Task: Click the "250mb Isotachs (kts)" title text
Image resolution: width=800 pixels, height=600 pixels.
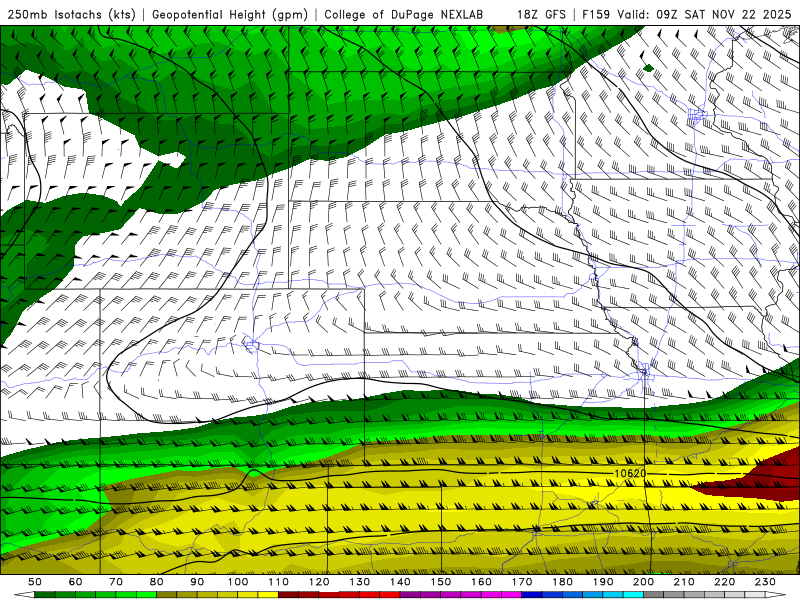Action: (x=71, y=14)
